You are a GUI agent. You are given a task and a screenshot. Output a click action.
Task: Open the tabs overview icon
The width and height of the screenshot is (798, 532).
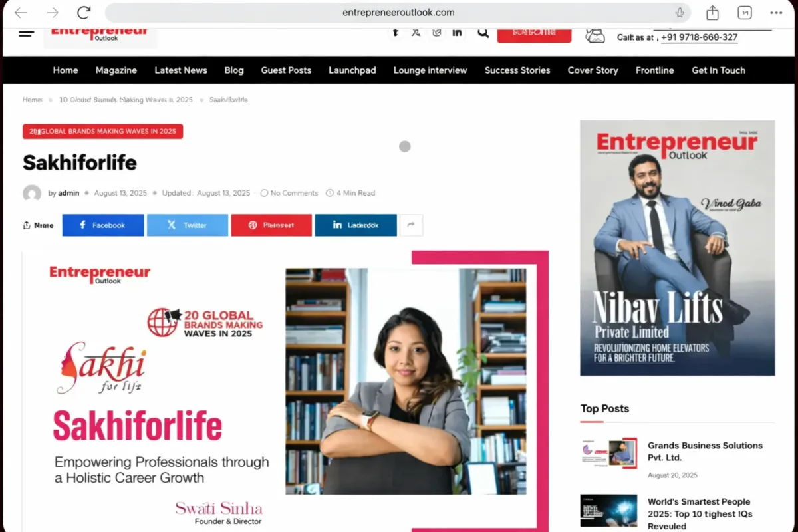click(745, 13)
